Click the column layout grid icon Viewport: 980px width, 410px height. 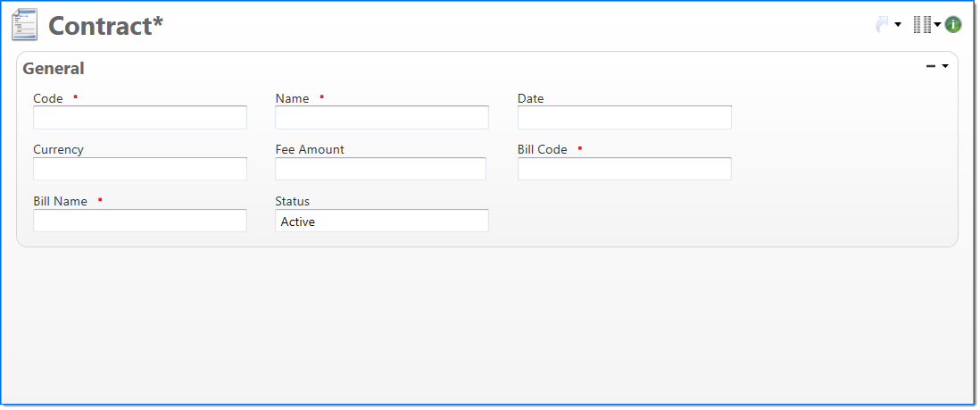coord(922,25)
